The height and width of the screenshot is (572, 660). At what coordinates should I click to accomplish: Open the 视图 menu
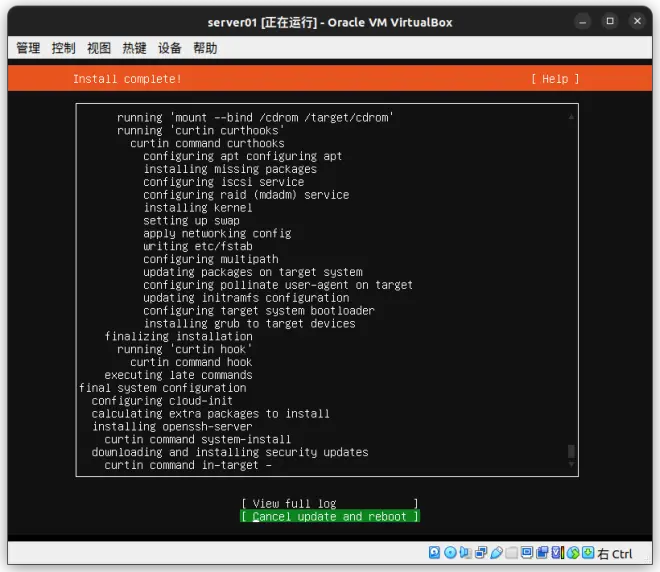(x=99, y=48)
